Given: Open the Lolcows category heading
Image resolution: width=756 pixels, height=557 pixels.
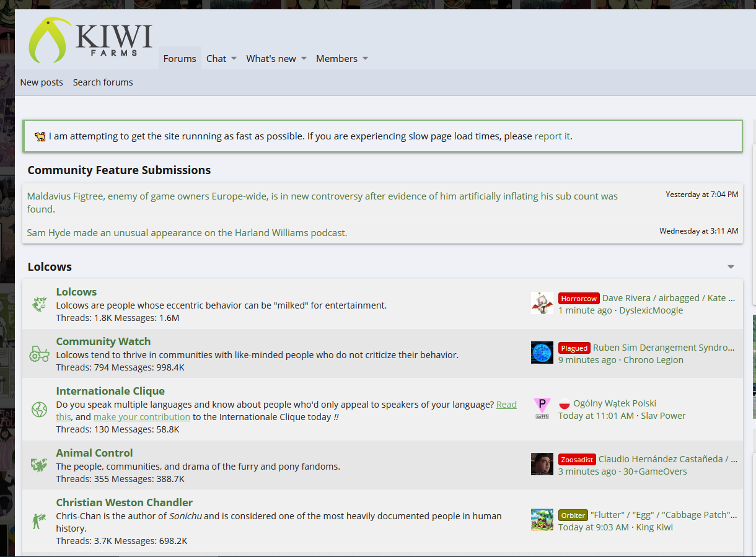Looking at the screenshot, I should 50,267.
